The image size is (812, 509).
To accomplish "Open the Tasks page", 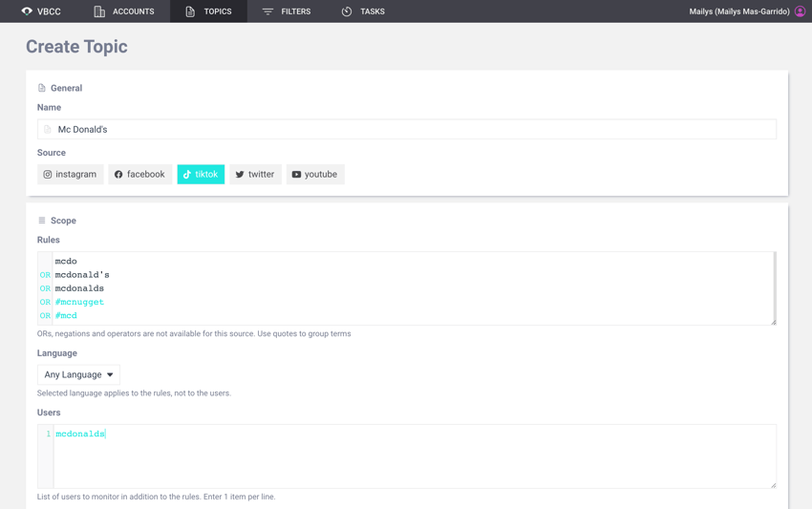I will click(363, 11).
